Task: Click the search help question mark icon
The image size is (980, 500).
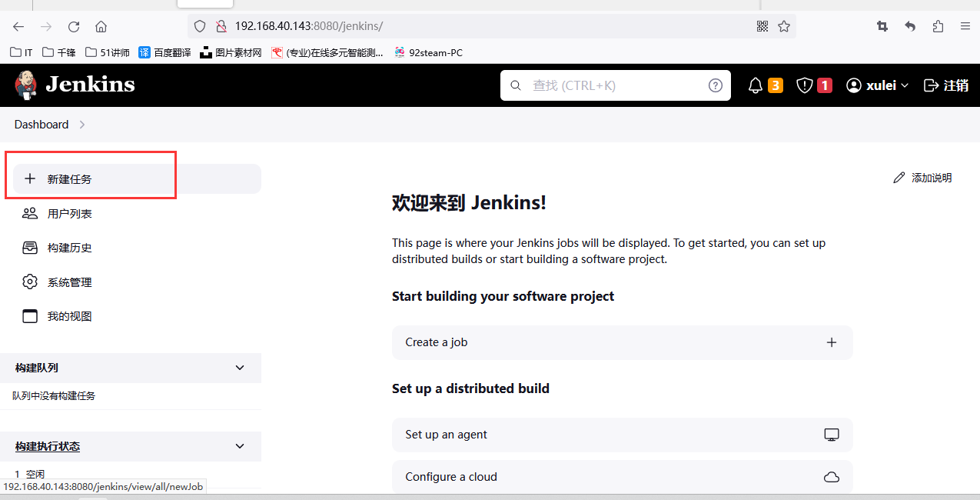Action: pyautogui.click(x=716, y=85)
